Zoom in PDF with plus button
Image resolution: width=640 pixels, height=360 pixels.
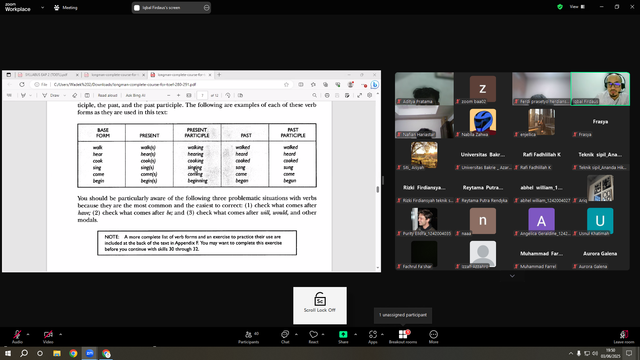[x=178, y=95]
